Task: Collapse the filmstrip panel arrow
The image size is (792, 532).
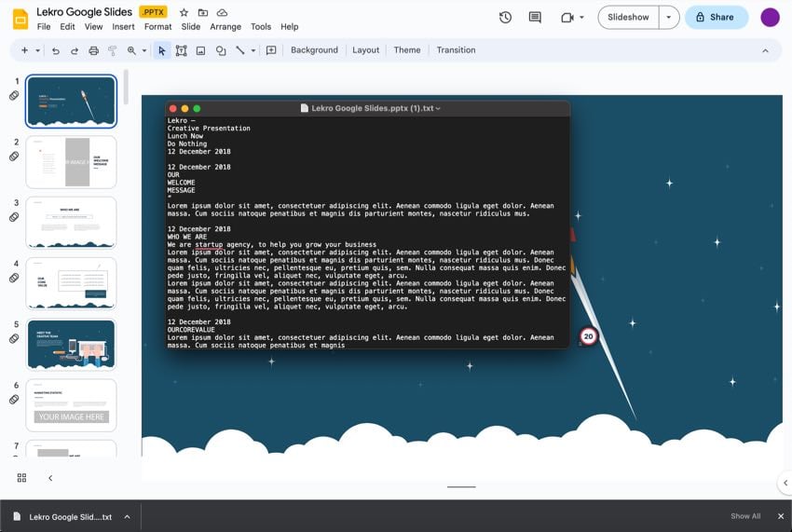Action: (50, 478)
